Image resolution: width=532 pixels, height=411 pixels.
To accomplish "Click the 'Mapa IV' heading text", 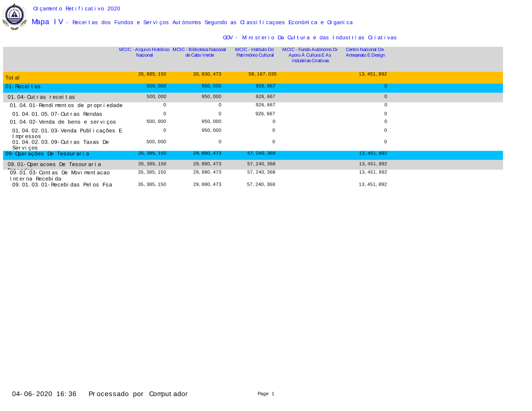I will (47, 22).
